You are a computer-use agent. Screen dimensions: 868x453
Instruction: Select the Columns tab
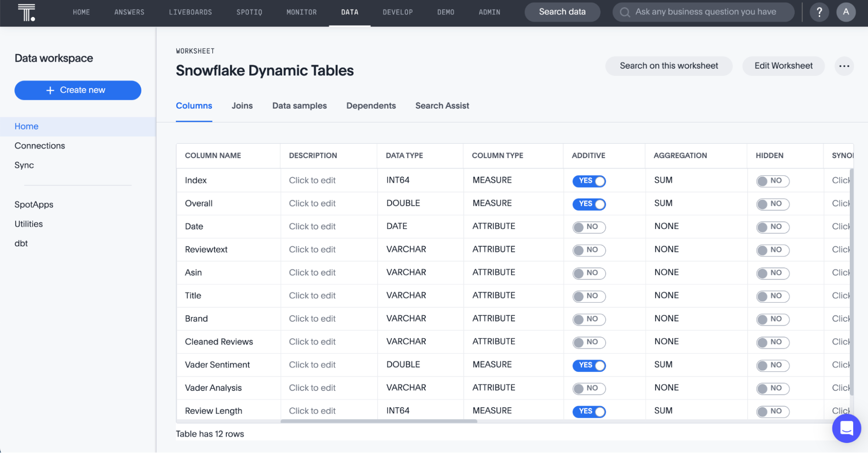pos(194,106)
